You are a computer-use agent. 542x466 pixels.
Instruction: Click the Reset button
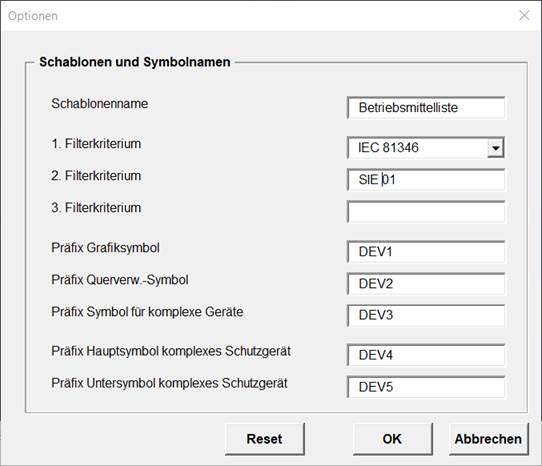tap(265, 439)
